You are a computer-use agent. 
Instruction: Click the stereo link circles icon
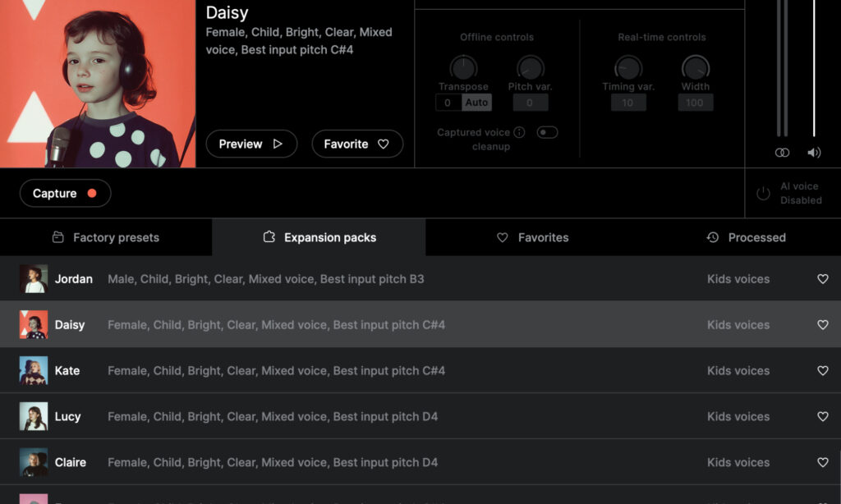click(x=782, y=153)
